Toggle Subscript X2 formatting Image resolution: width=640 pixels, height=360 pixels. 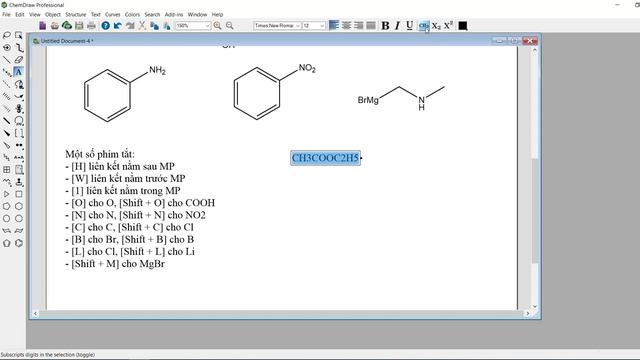tap(436, 26)
